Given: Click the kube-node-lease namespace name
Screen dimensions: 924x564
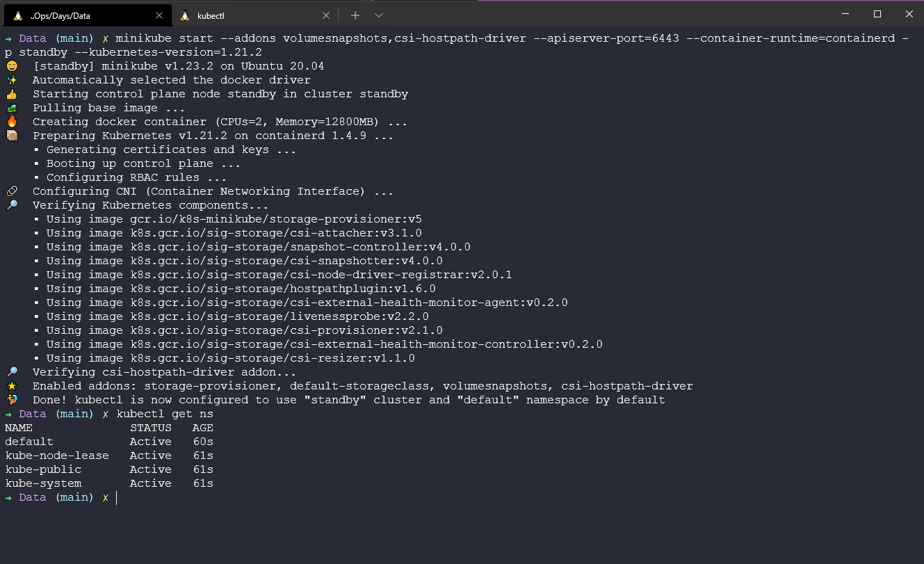Looking at the screenshot, I should 57,456.
